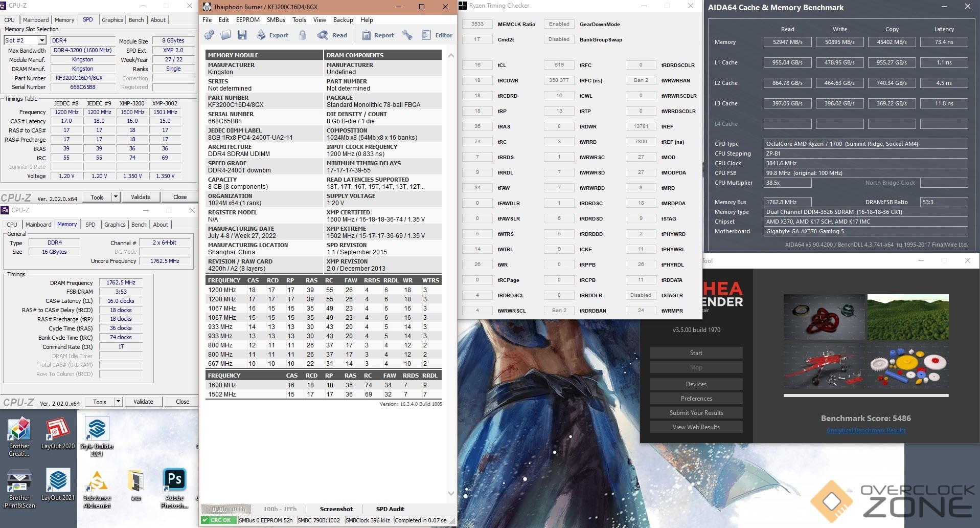Screen dimensions: 980x528
Task: Expand Tools dropdown arrow in lower CPU-Z window
Action: click(x=119, y=402)
